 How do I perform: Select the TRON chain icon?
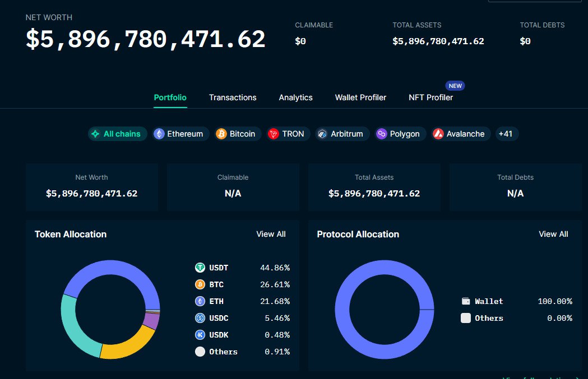click(274, 134)
